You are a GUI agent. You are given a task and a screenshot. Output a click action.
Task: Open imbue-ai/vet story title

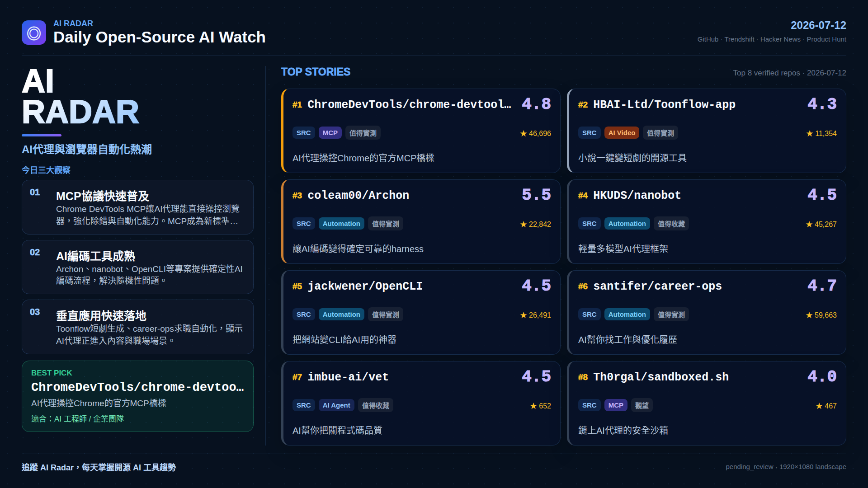tap(348, 377)
